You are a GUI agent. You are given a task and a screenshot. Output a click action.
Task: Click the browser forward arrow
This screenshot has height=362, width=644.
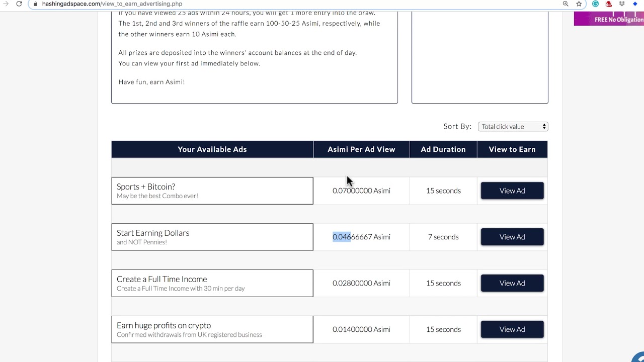coord(6,4)
